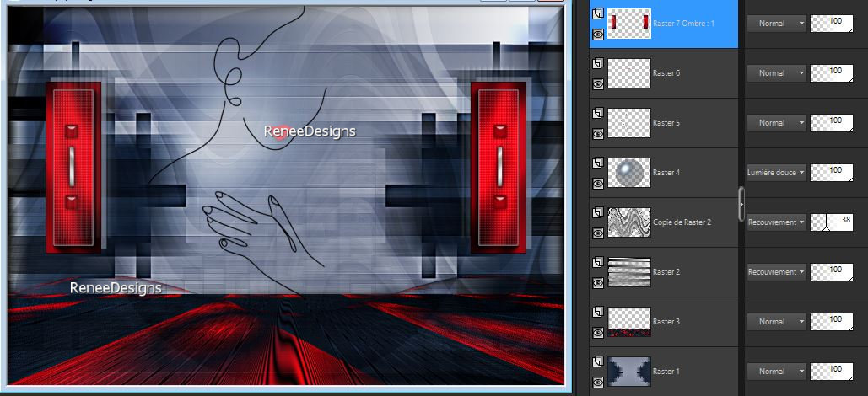Select wavy thumbnail of Copie de Raster 2

629,222
